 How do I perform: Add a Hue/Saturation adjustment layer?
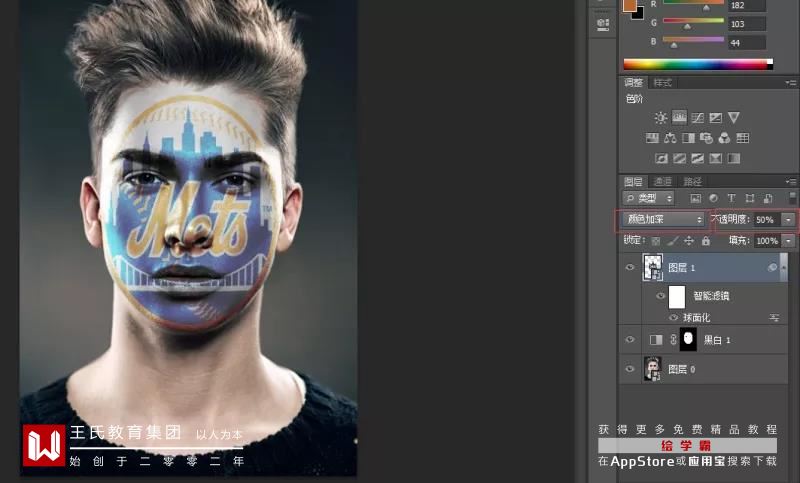652,138
